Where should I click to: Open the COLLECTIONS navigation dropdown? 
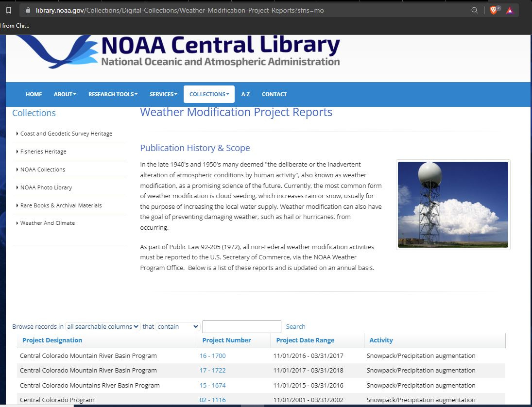pos(209,94)
